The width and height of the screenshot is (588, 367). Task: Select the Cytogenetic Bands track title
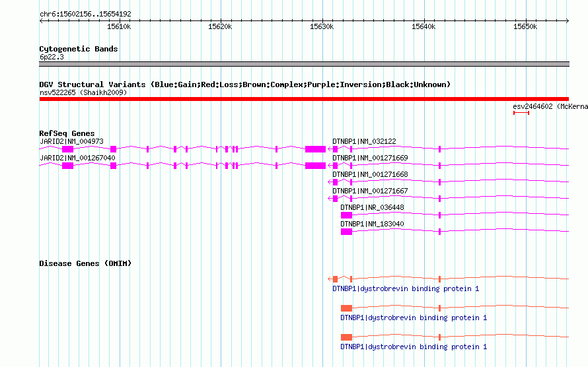coord(79,49)
